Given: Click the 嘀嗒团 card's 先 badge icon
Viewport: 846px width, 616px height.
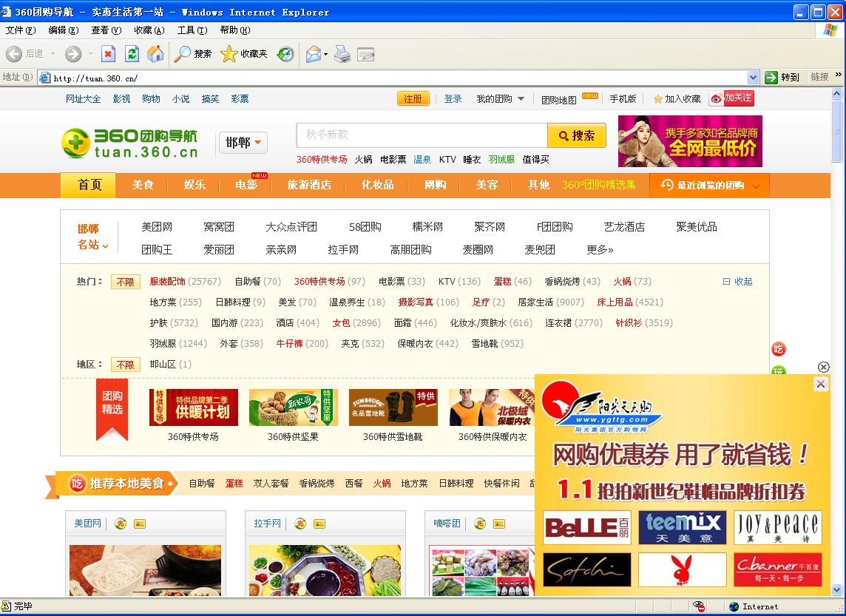Looking at the screenshot, I should coord(480,524).
